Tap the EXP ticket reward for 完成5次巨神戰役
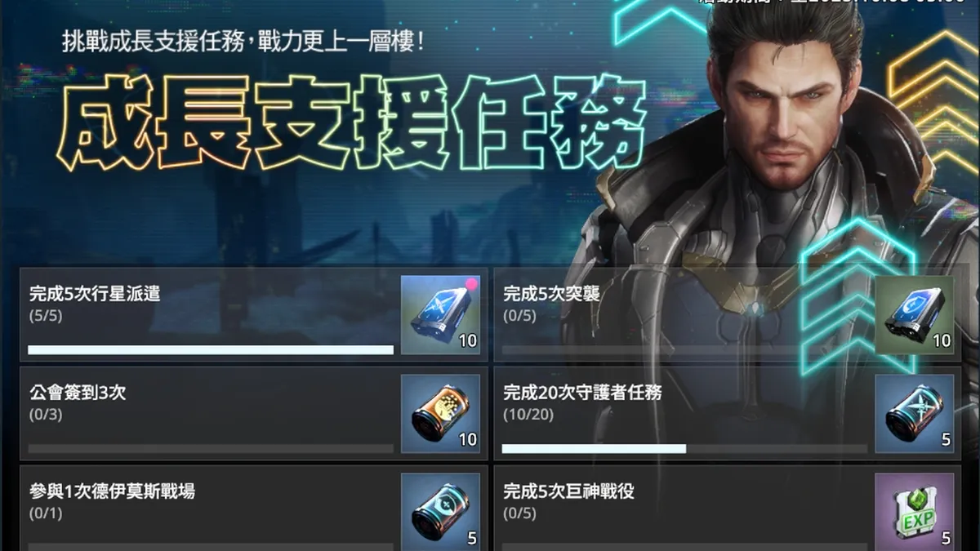 tap(915, 512)
